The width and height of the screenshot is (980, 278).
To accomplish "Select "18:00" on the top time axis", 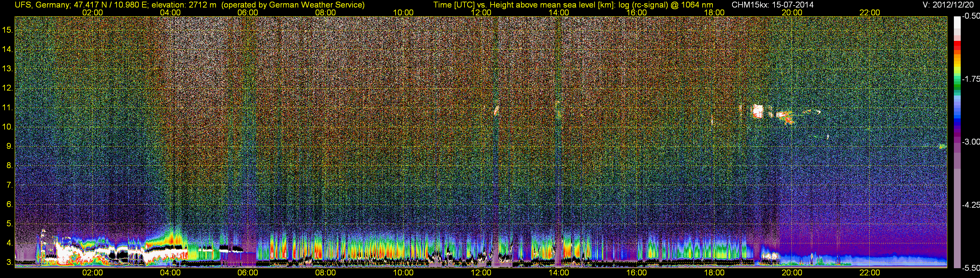I will click(714, 12).
